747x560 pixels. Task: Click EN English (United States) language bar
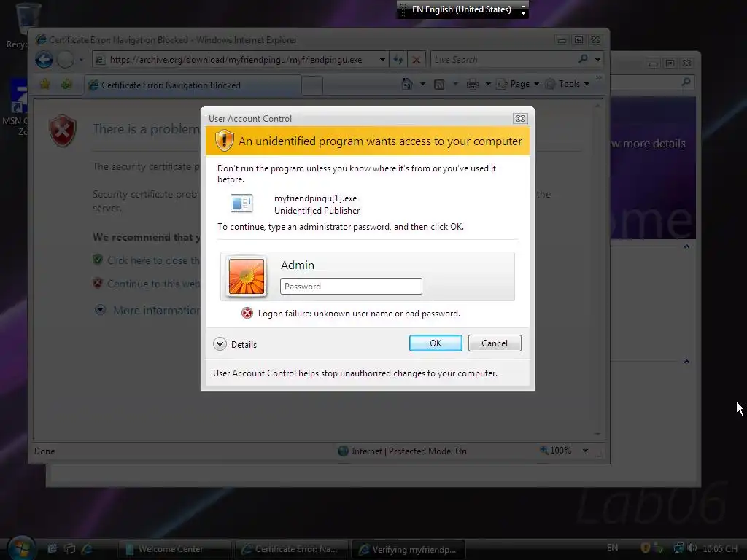pyautogui.click(x=461, y=9)
